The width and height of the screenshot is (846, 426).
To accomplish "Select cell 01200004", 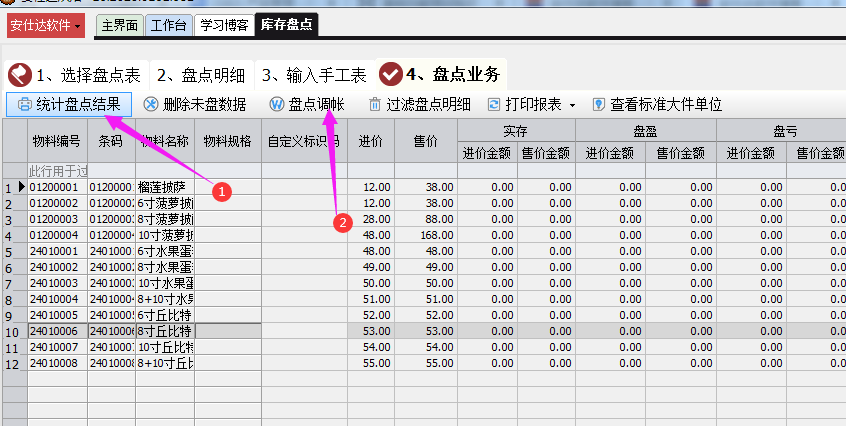I will (x=57, y=235).
